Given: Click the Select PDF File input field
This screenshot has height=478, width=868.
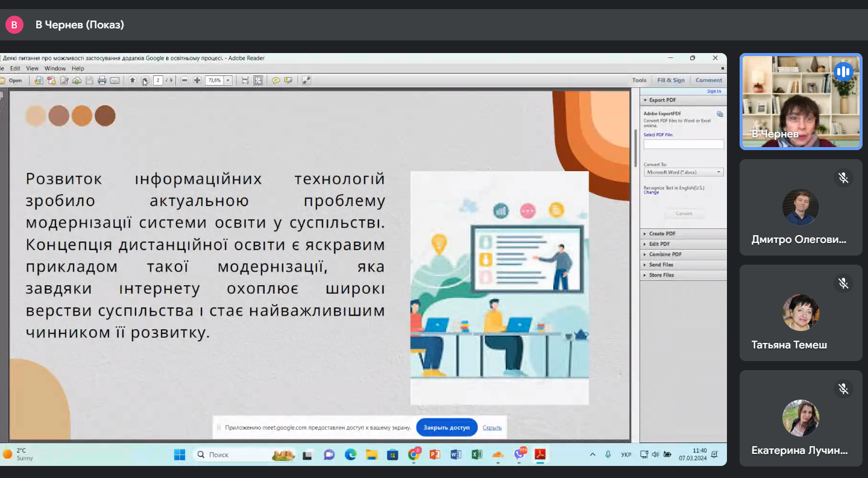Looking at the screenshot, I should point(684,144).
